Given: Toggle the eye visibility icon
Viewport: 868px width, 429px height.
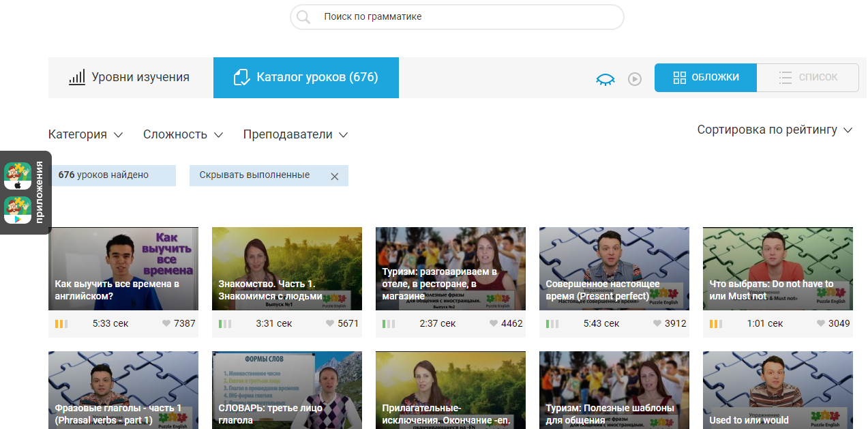Looking at the screenshot, I should [605, 79].
